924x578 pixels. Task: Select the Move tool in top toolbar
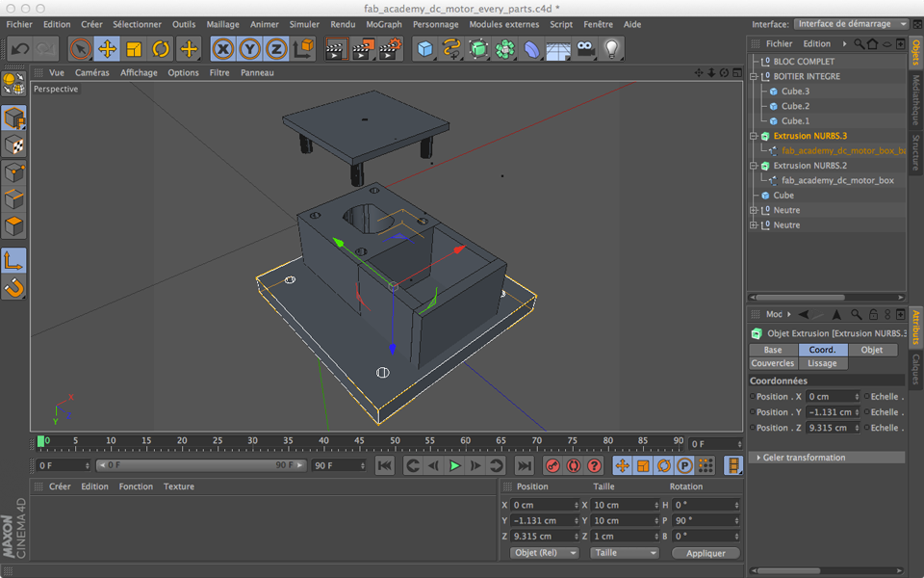108,48
